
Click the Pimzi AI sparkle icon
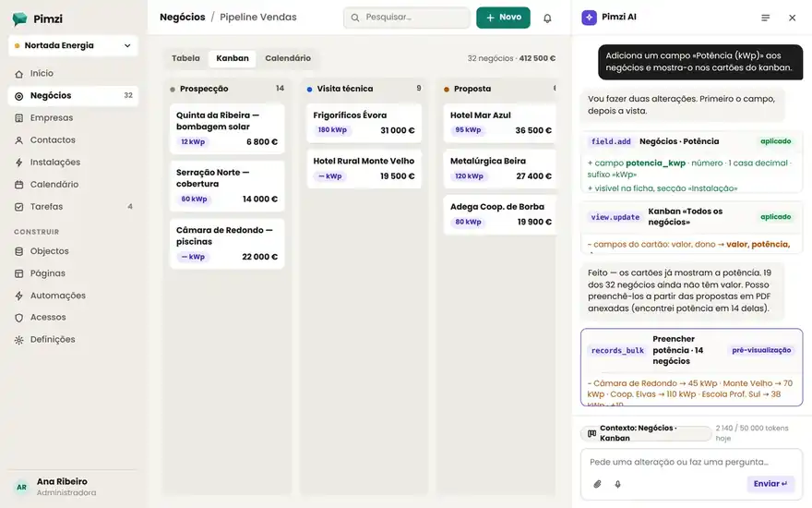pyautogui.click(x=589, y=18)
